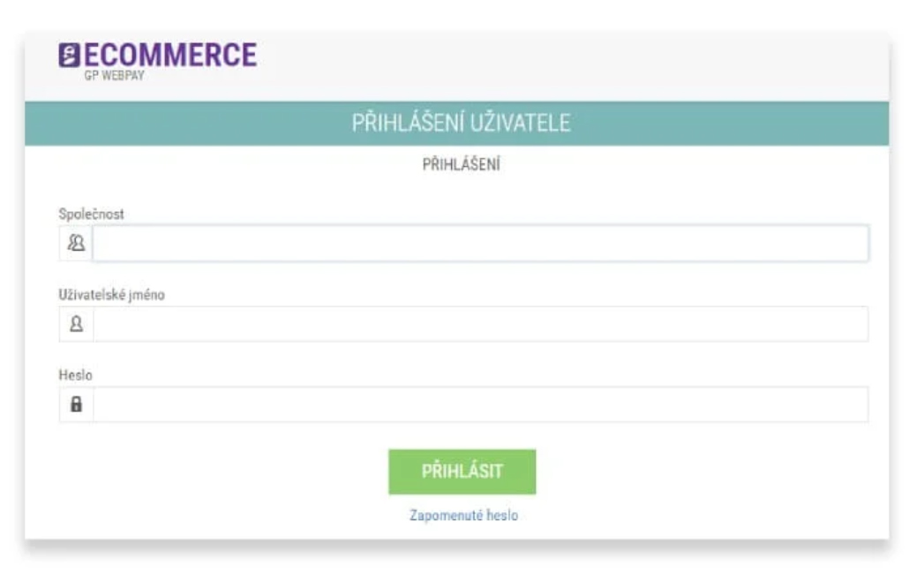This screenshot has height=582, width=924.
Task: Click the teal PŘIHLÁŠENÍ UŽIVATELE banner
Action: pos(461,124)
